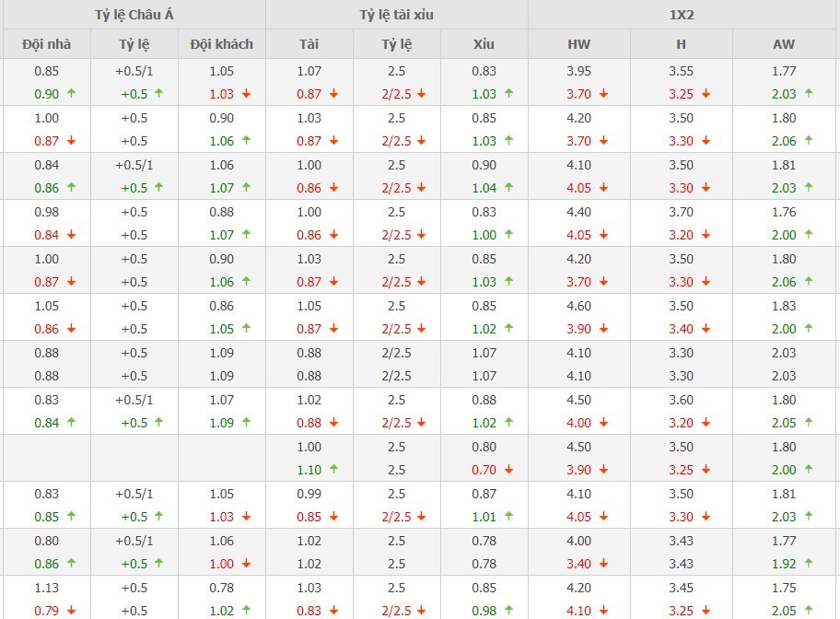Click the Đội nhà column header
Screen dimensions: 840x619
pos(45,43)
